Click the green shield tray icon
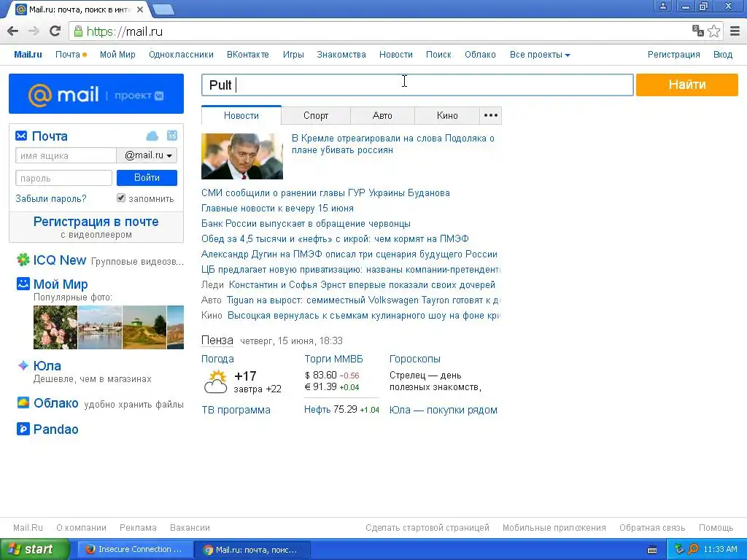 tap(679, 550)
